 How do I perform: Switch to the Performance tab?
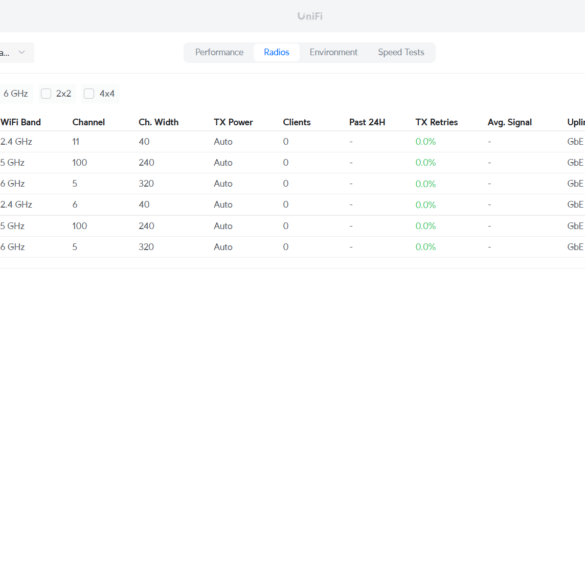(x=219, y=52)
